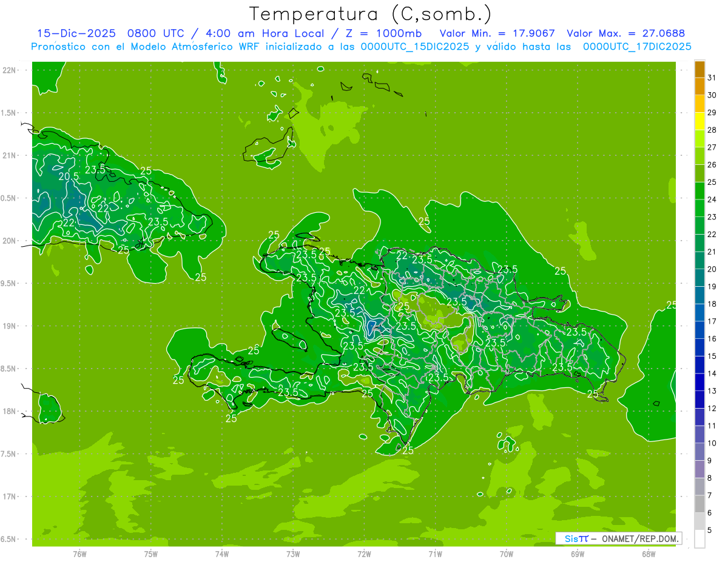Click the "20.5" contour label over Cuba
Screen dimensions: 728x562
[69, 176]
